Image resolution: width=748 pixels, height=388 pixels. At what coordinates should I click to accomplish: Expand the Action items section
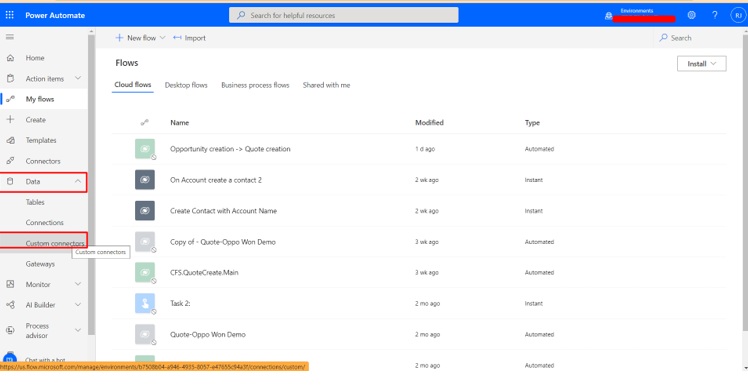(78, 78)
